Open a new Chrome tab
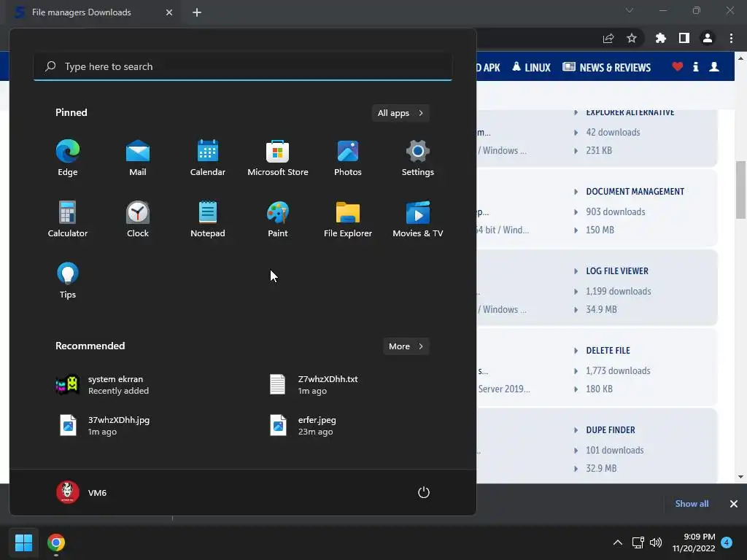 197,12
